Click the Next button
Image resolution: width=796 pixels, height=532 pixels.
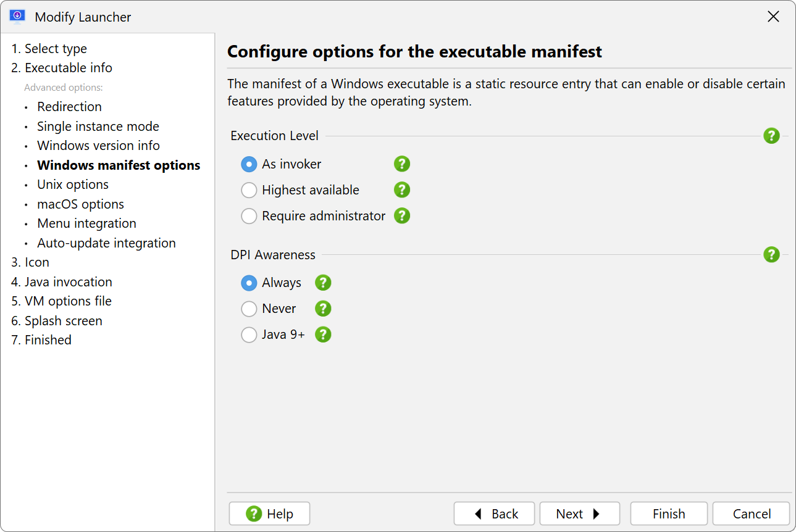[579, 513]
